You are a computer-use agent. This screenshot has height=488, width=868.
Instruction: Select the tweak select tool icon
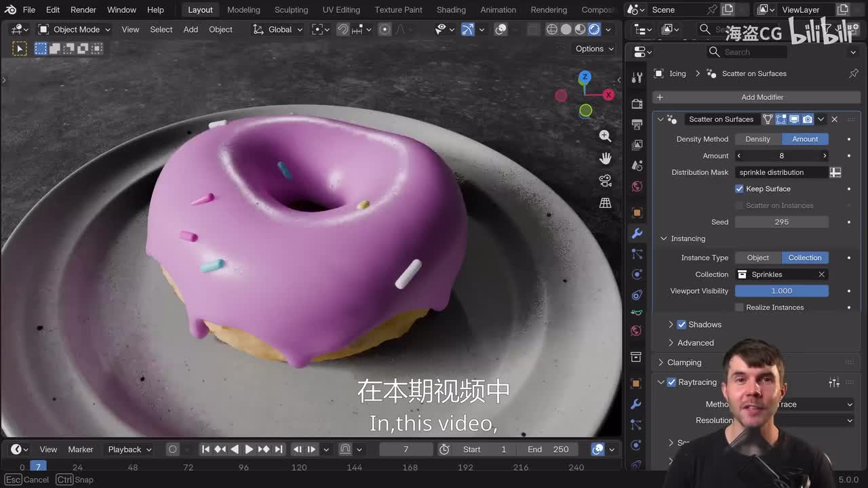tap(20, 48)
